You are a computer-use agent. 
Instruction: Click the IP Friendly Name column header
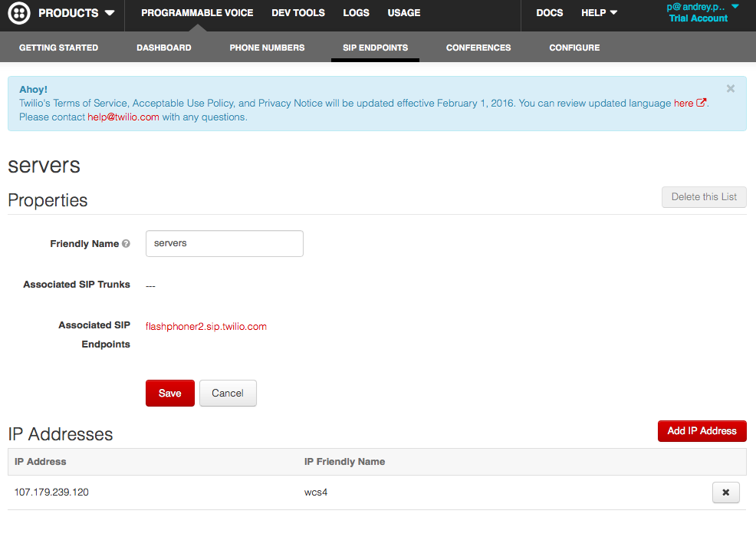(345, 462)
